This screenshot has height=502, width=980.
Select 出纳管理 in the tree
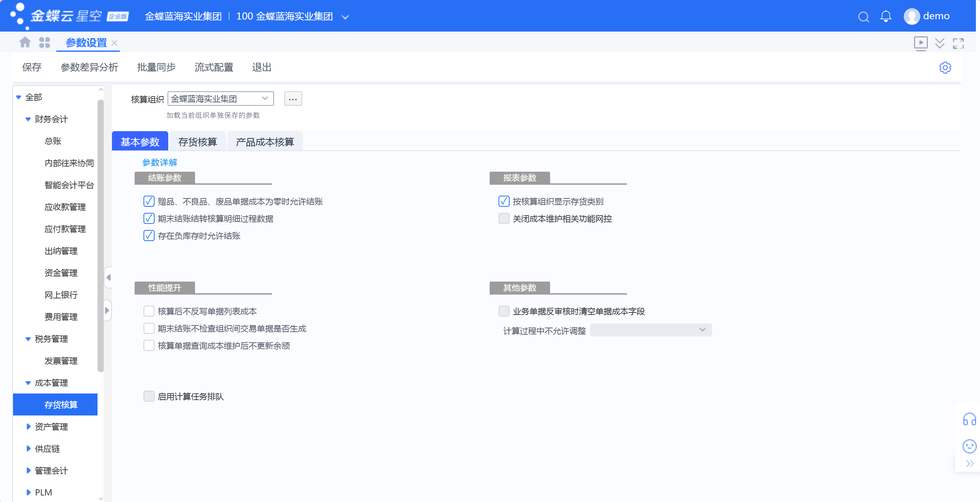[x=61, y=251]
